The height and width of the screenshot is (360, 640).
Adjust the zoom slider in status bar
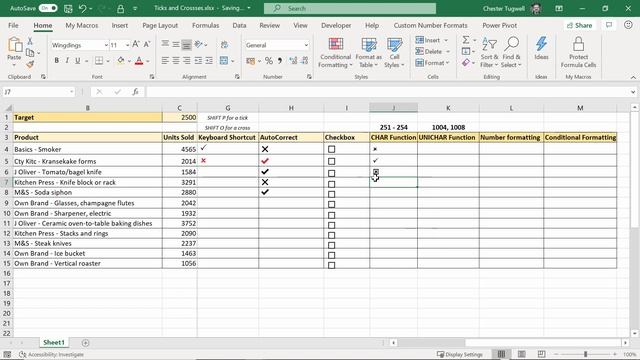click(585, 354)
